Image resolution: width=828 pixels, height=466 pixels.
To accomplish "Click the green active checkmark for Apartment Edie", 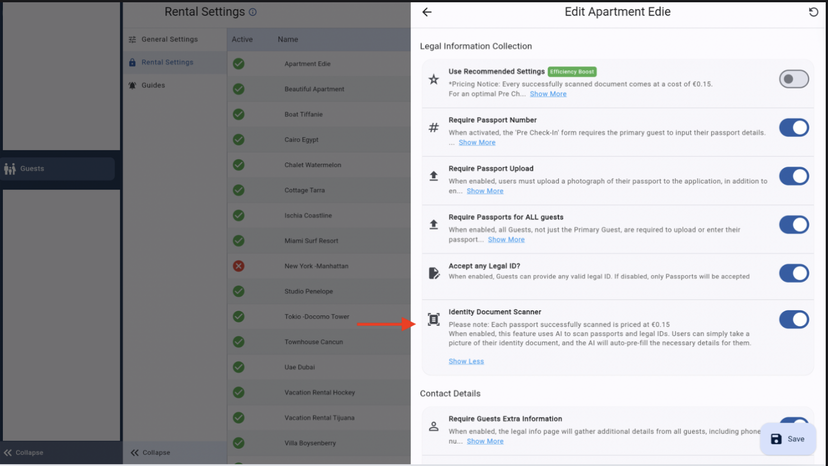I will (x=238, y=64).
